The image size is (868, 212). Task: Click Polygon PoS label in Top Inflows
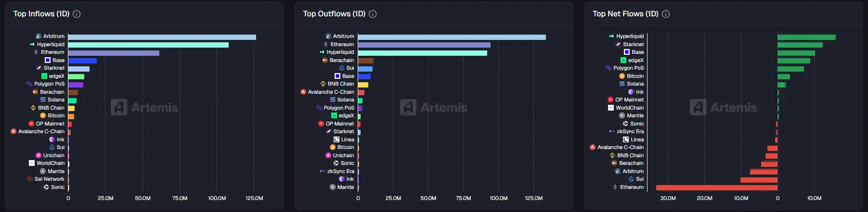(49, 84)
